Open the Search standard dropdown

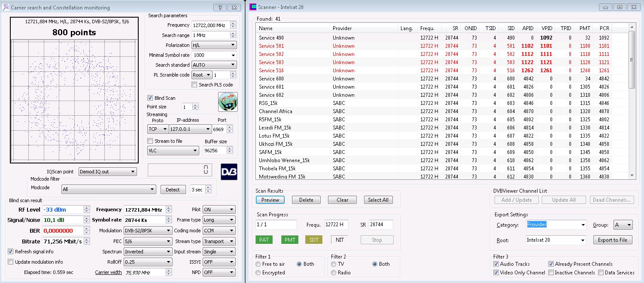(x=214, y=65)
